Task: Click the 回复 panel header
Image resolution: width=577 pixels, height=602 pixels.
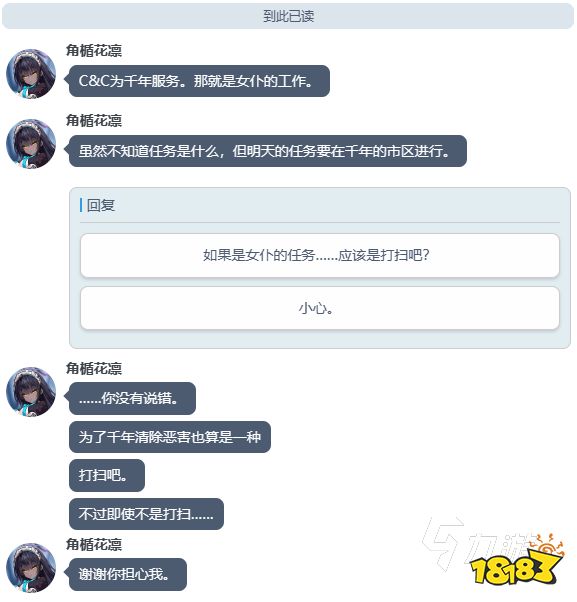Action: 101,205
